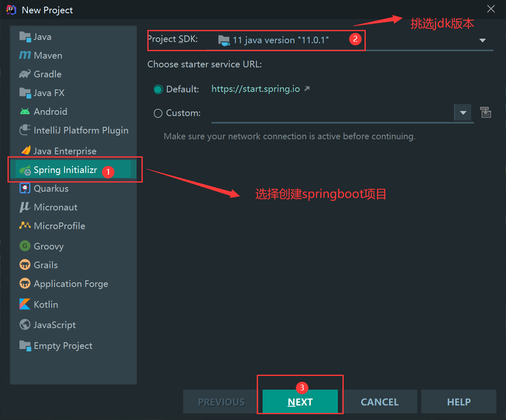Open the Project SDK dropdown arrow

point(483,40)
